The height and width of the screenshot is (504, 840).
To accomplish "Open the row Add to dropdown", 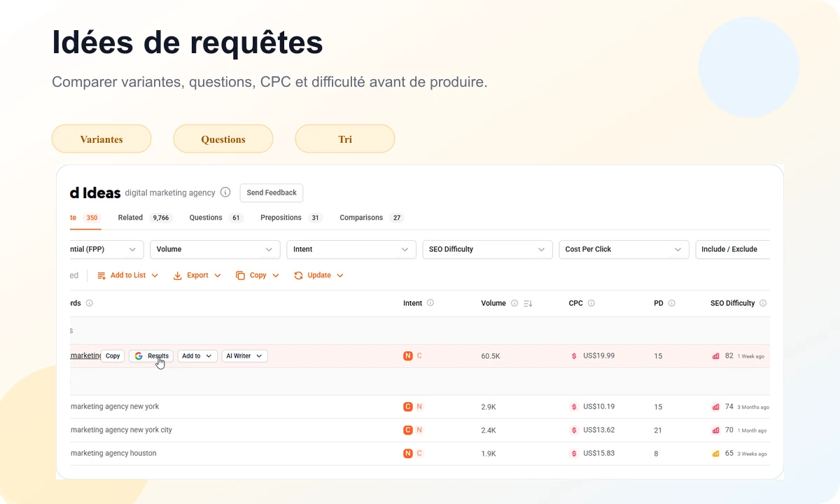I will click(197, 356).
